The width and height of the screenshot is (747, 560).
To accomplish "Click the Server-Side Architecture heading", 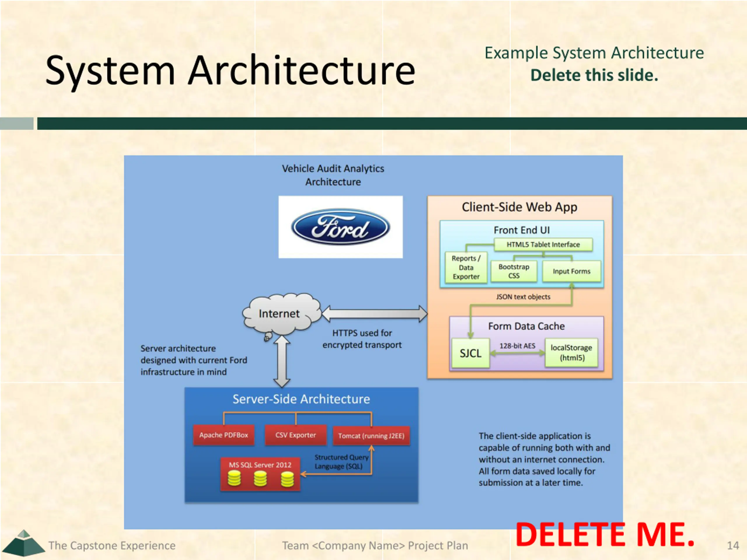I will pos(301,399).
